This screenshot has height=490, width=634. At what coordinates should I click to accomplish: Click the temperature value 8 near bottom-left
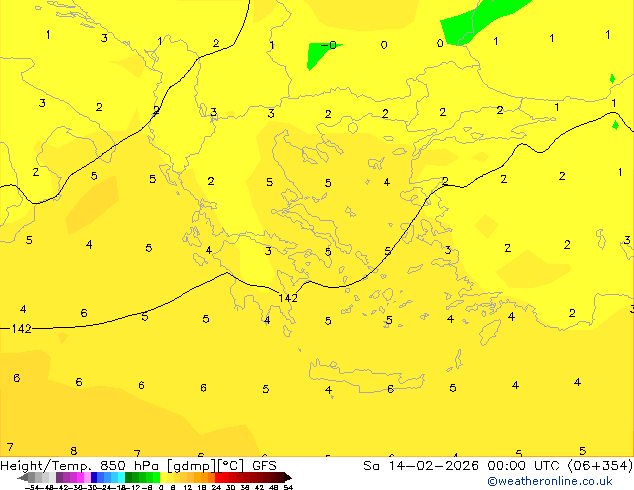(74, 450)
